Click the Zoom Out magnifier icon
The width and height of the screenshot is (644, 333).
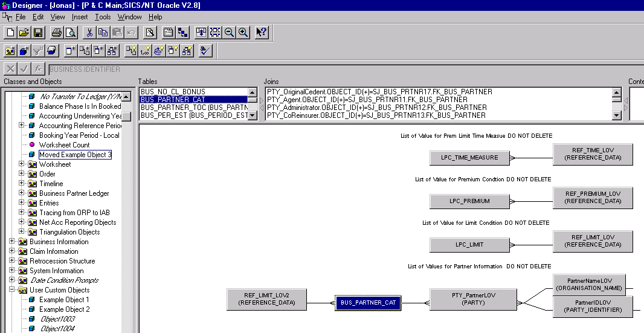coord(230,33)
